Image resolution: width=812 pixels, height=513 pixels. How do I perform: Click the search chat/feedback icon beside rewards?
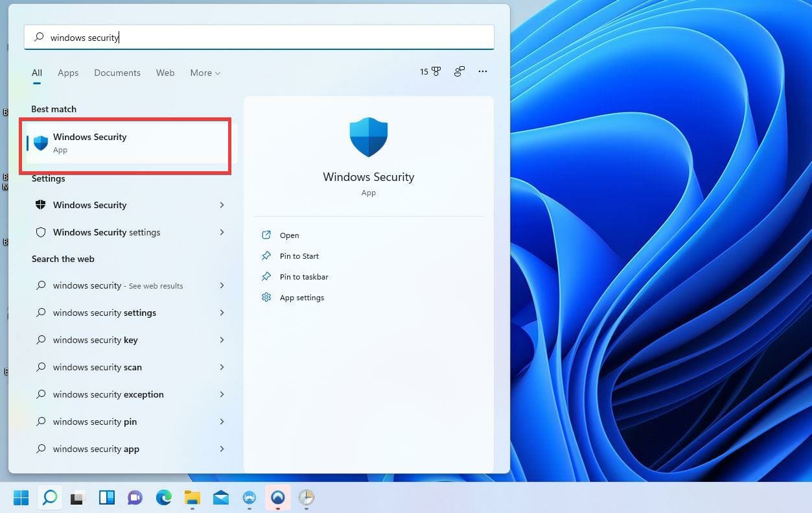tap(459, 72)
